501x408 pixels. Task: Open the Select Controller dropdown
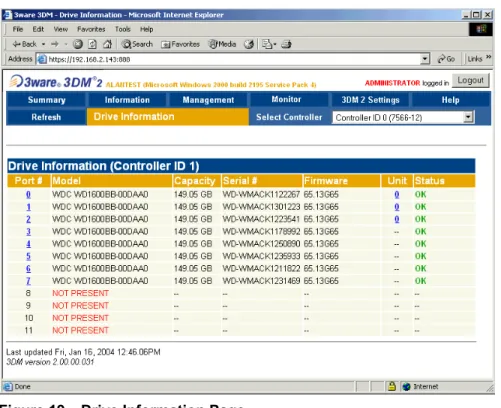403,117
